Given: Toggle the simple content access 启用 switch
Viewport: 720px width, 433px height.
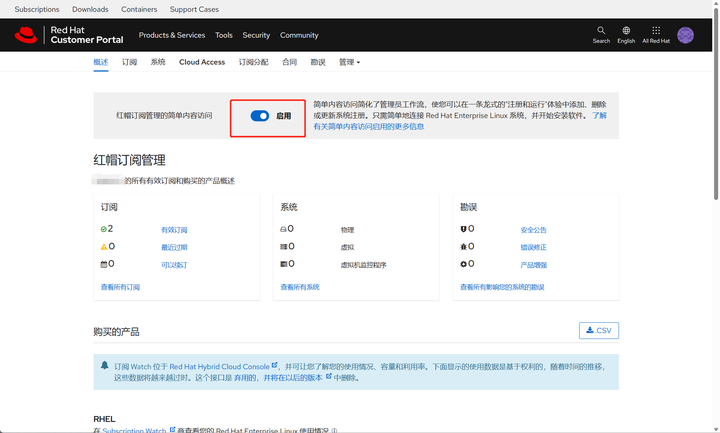Looking at the screenshot, I should pos(259,116).
